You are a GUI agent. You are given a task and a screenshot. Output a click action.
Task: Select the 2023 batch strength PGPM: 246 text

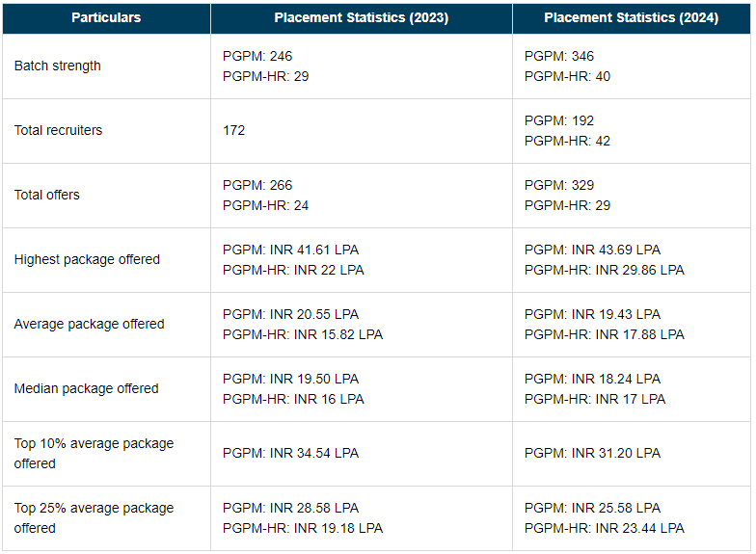tap(257, 57)
